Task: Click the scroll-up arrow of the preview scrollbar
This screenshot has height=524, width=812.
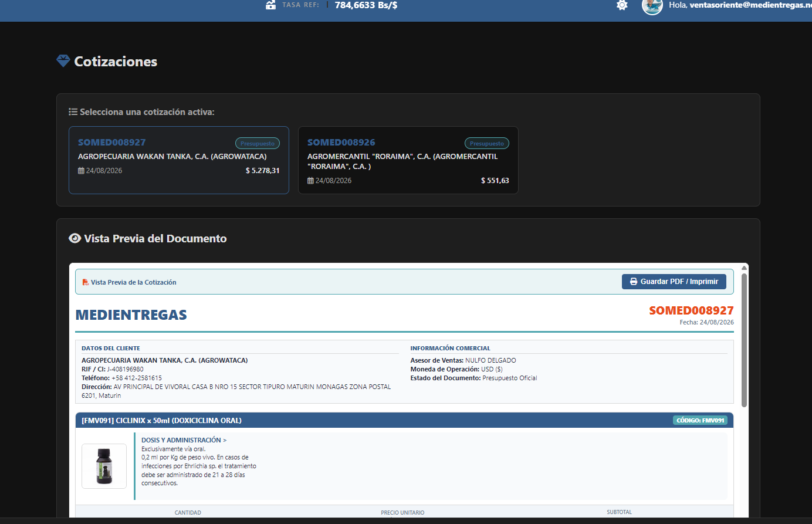Action: pyautogui.click(x=744, y=268)
